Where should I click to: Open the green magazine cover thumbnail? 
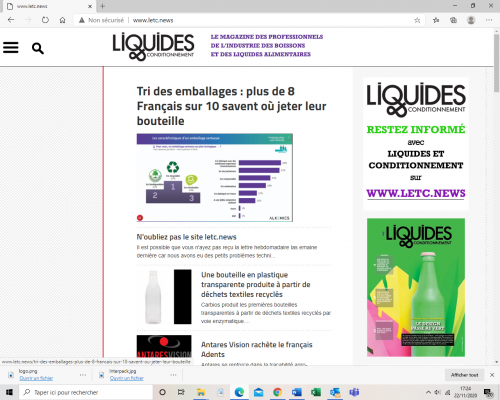tap(416, 287)
